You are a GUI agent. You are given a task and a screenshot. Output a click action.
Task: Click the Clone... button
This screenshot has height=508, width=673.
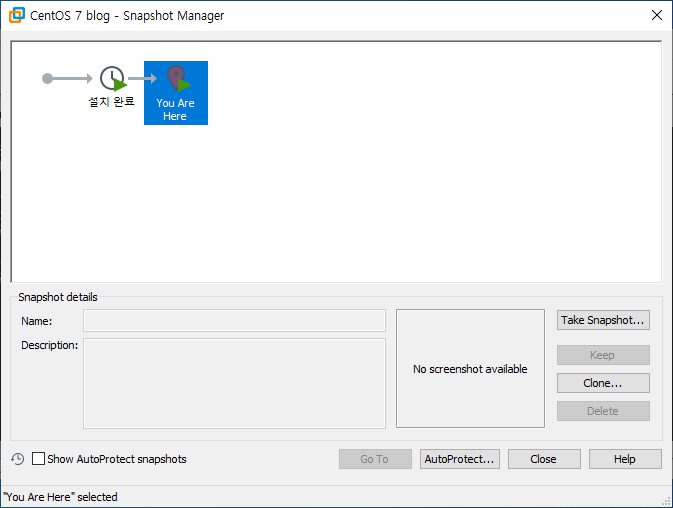(x=603, y=383)
